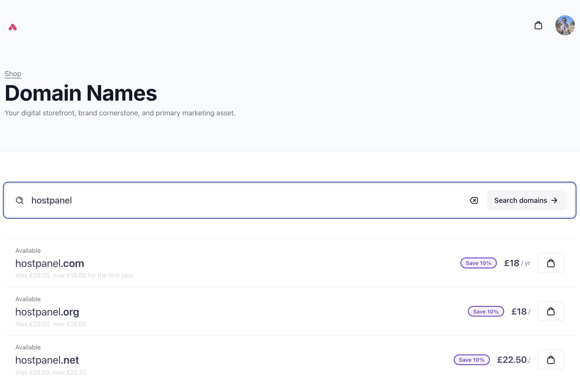This screenshot has height=392, width=580.
Task: Add hostpanel.org to the bag
Action: pos(551,311)
